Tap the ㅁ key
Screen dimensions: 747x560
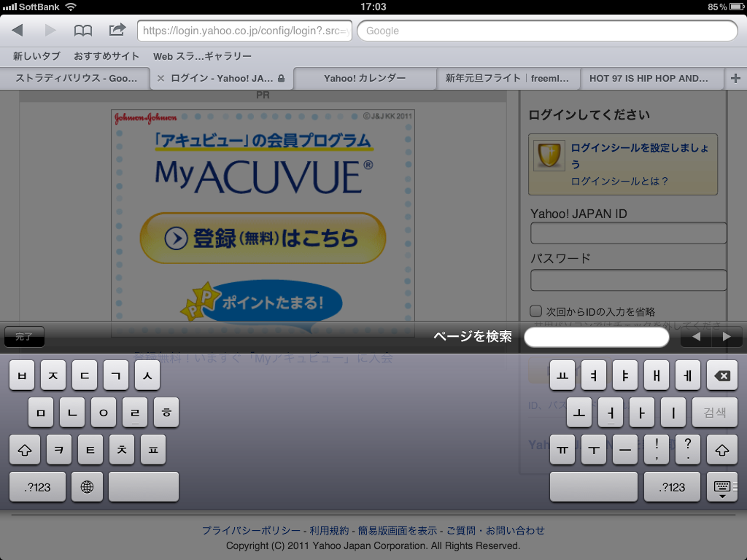41,413
